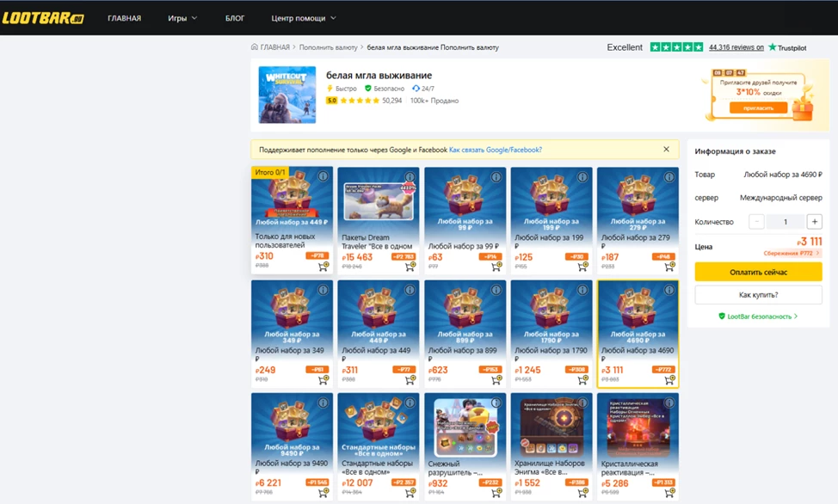Open Trustpilot '44,316 reviews on' link
This screenshot has height=504, width=838.
(736, 47)
